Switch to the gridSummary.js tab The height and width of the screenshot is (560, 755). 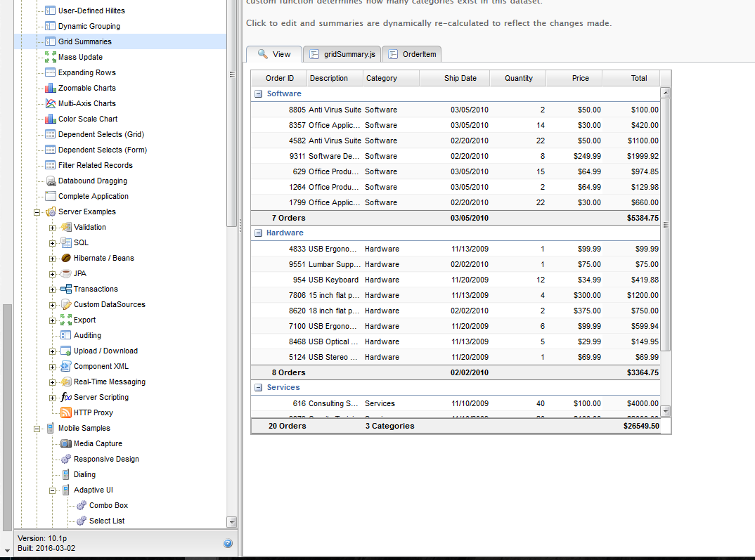coord(343,54)
